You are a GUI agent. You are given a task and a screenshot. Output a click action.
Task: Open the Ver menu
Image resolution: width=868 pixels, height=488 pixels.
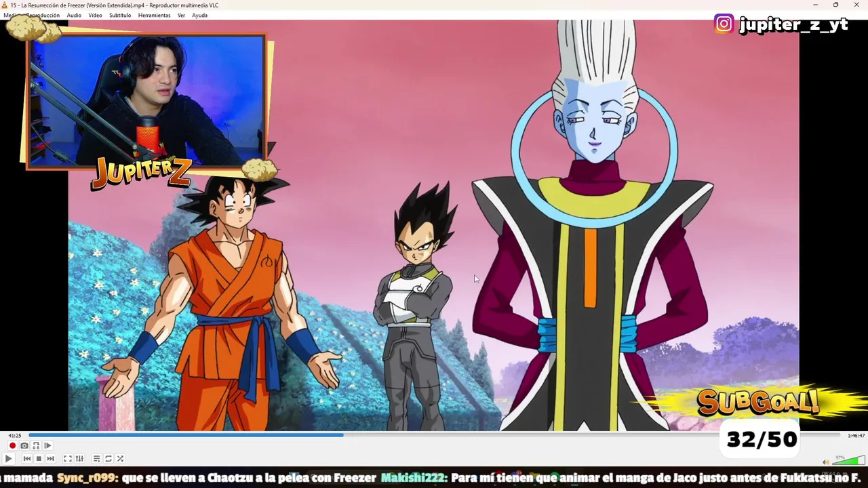click(x=181, y=15)
